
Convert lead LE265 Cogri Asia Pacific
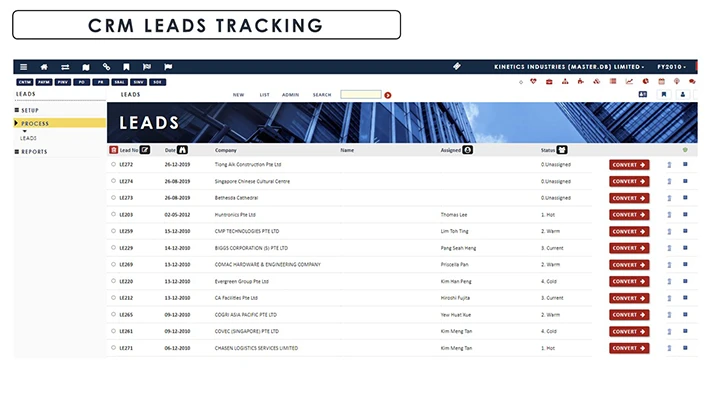[x=629, y=315]
